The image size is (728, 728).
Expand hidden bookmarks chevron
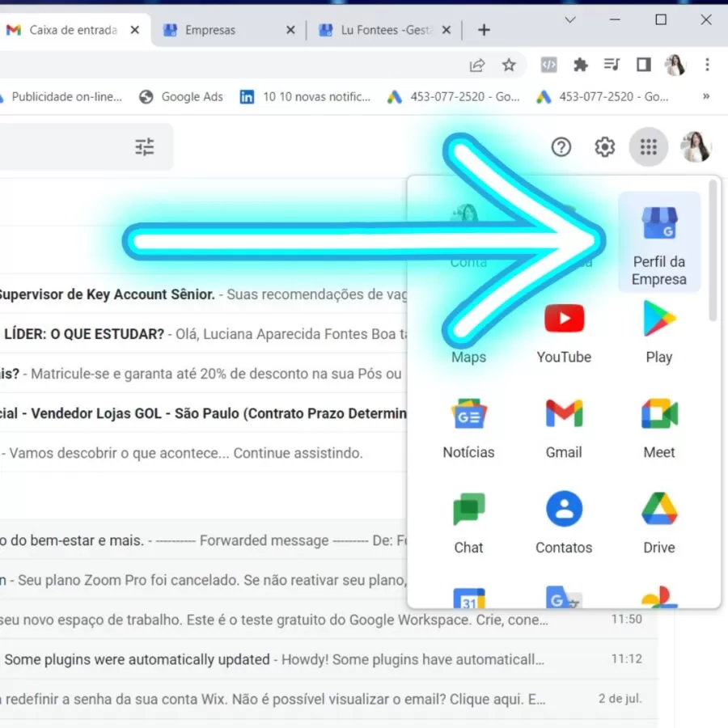pyautogui.click(x=705, y=96)
